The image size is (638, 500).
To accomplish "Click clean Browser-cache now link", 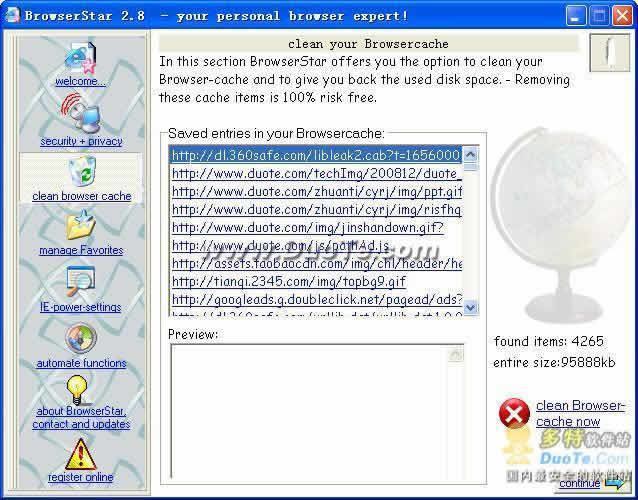I will [x=580, y=413].
